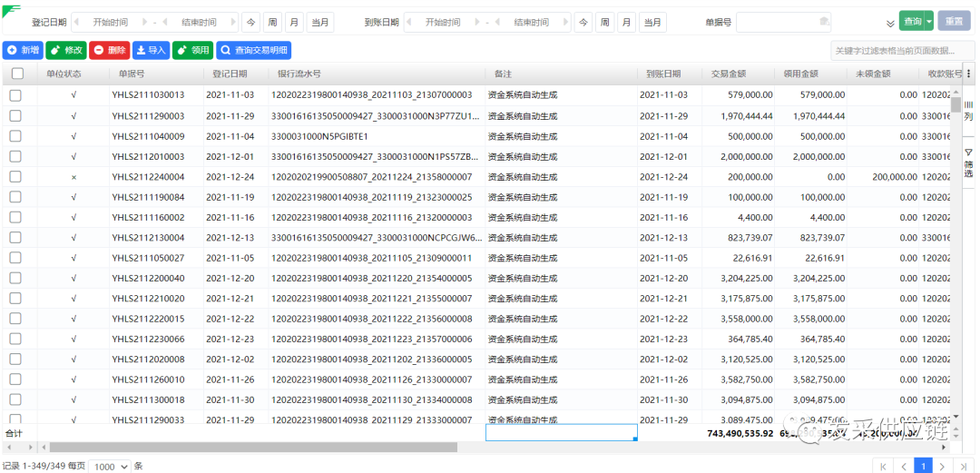The height and width of the screenshot is (473, 980).
Task: Open table options three-dot menu icon
Action: tap(969, 74)
